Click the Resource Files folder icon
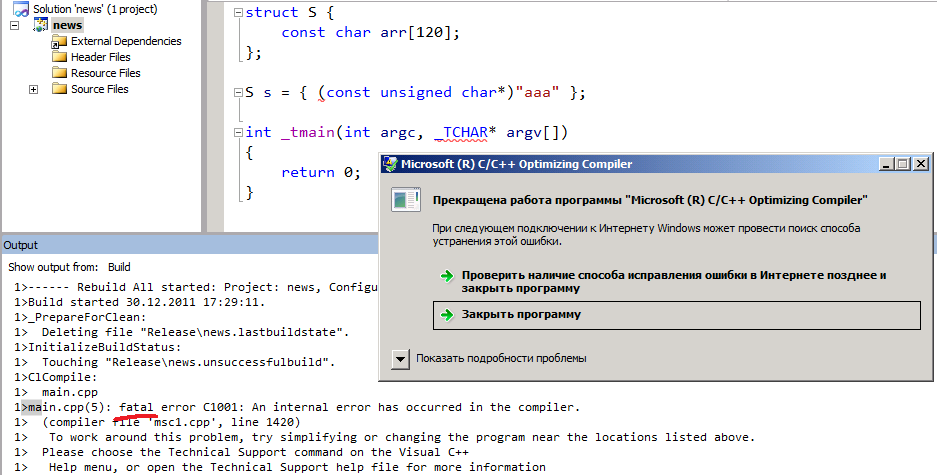The height and width of the screenshot is (475, 937). (x=59, y=73)
